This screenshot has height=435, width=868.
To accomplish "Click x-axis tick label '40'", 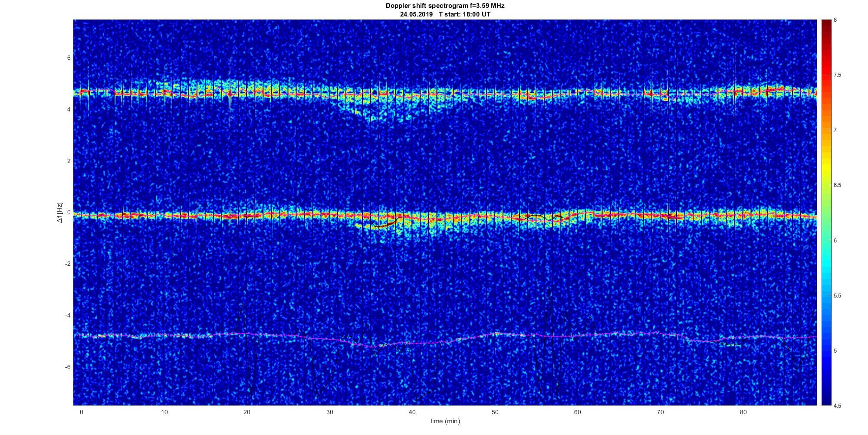I will (x=412, y=412).
